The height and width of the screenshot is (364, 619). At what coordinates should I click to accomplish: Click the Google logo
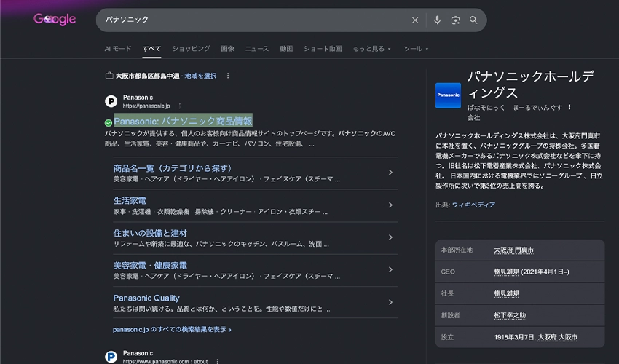pyautogui.click(x=55, y=19)
